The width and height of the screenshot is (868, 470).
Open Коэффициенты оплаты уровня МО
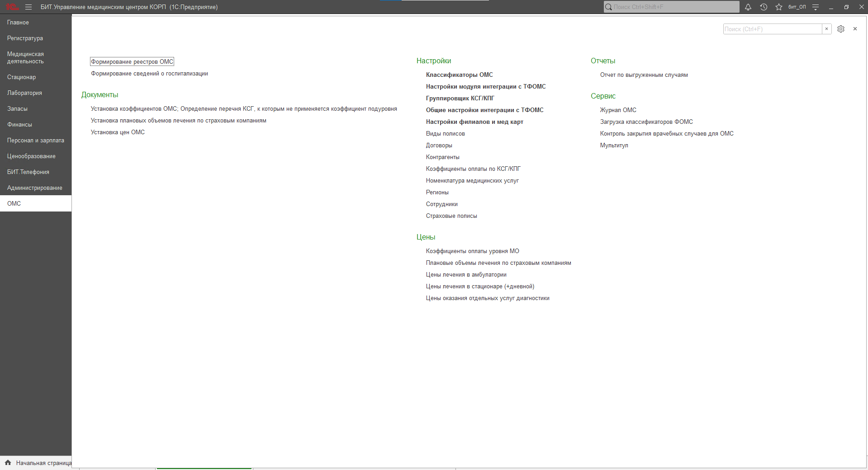click(x=472, y=251)
